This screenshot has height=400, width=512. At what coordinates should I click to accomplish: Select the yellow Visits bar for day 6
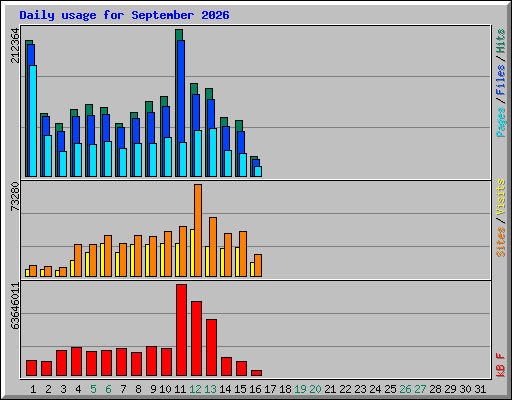(102, 260)
